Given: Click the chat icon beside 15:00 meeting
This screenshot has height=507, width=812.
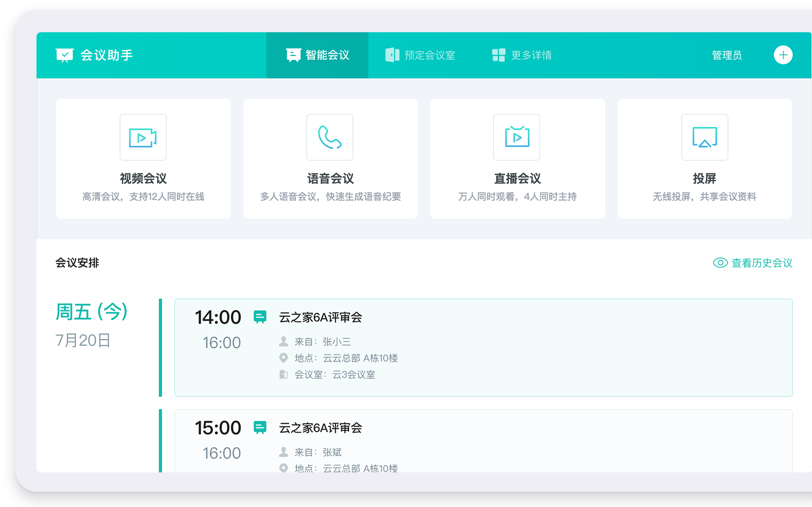Looking at the screenshot, I should (x=260, y=427).
